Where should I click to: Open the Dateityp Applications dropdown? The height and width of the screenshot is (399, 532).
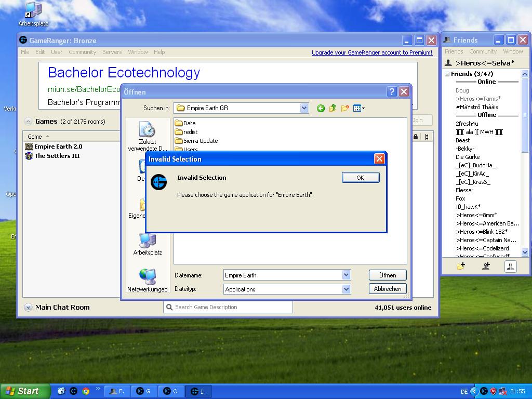(x=346, y=289)
